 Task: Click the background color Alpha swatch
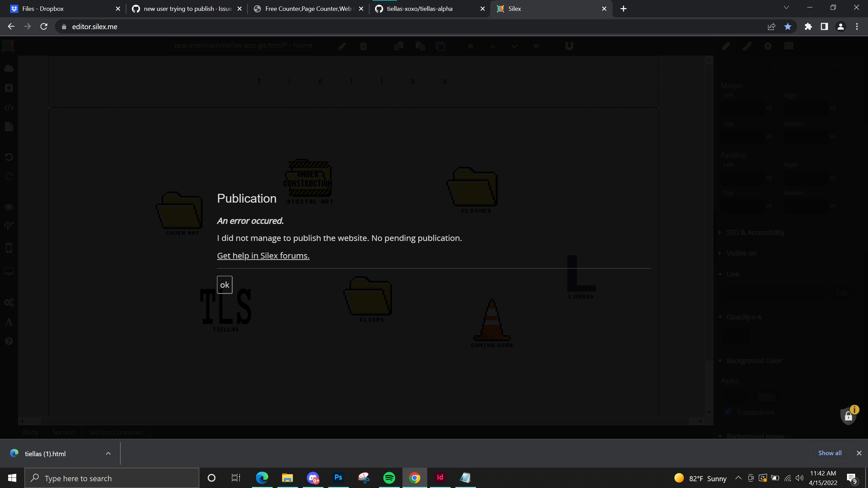click(x=766, y=398)
